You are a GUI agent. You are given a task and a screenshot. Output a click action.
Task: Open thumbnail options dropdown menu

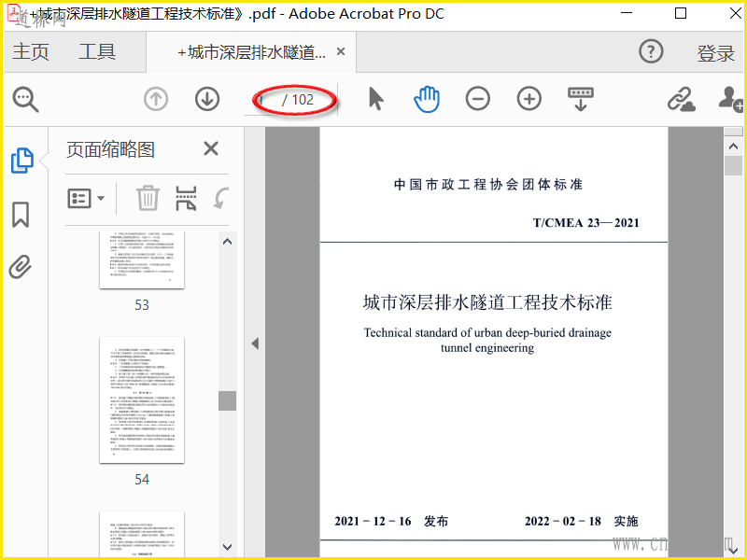click(x=86, y=198)
